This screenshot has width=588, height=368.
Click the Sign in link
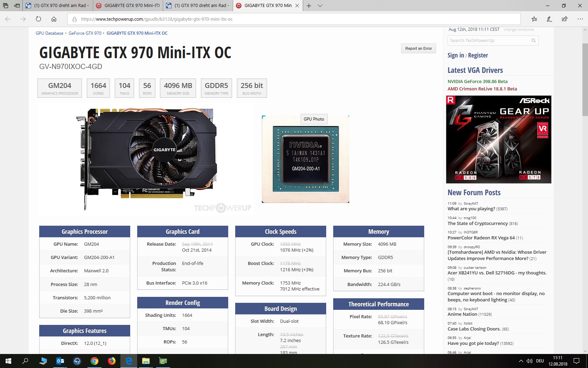(456, 55)
